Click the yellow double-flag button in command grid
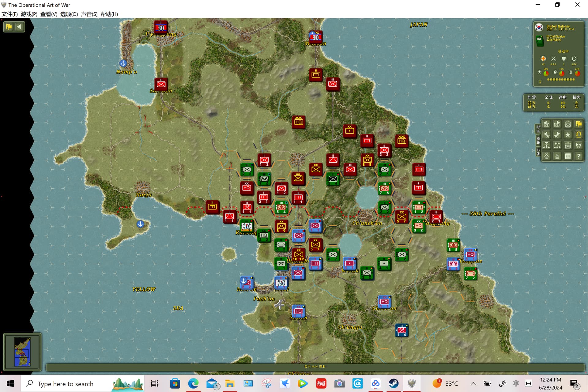The height and width of the screenshot is (392, 588). 579,124
